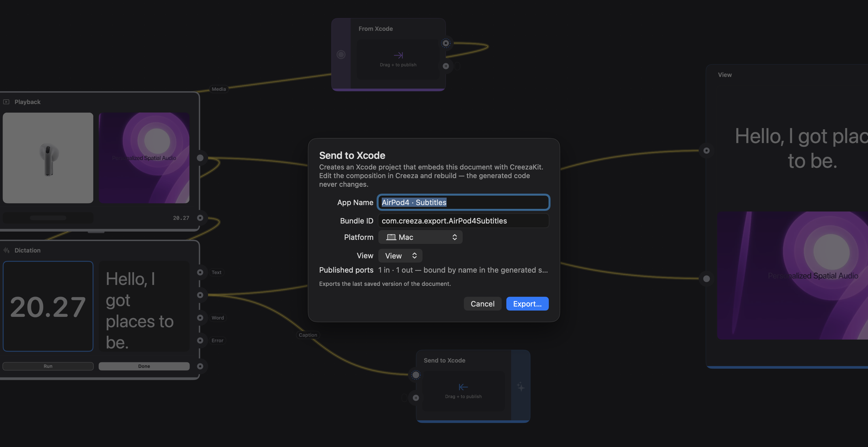Click the Dictation Text output port
The image size is (868, 447).
(200, 272)
